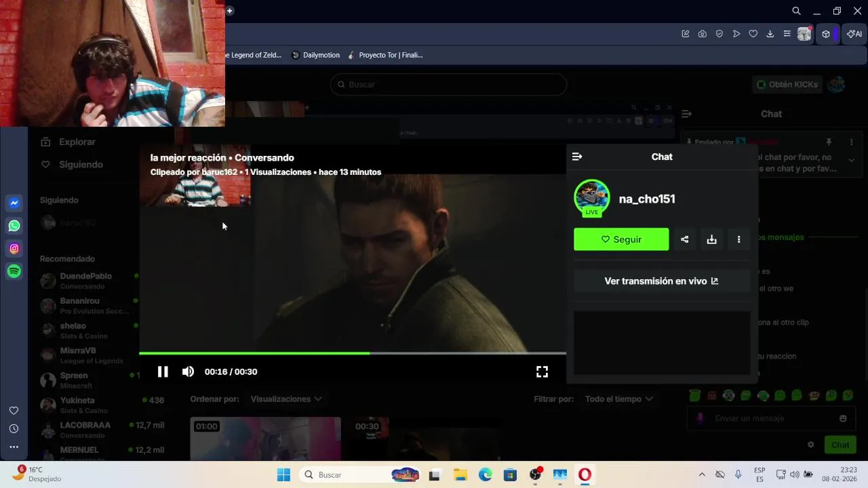Click the tab search magnifier icon

pyautogui.click(x=797, y=11)
